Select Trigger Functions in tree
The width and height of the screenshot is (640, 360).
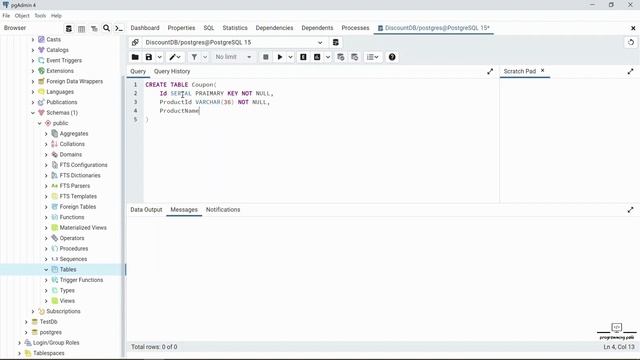(x=81, y=280)
